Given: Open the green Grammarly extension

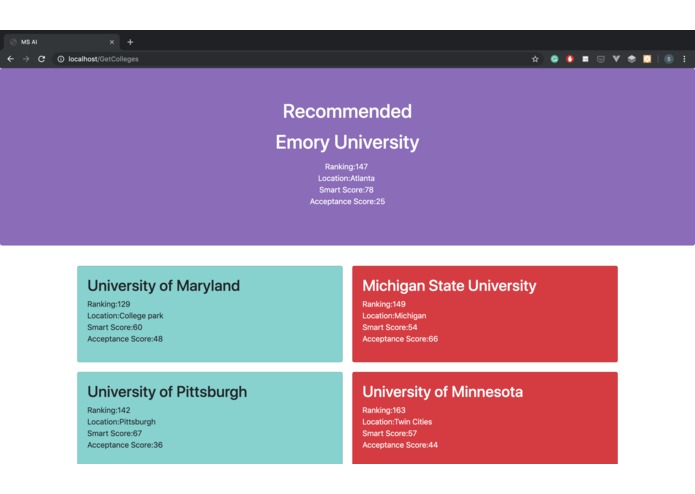Looking at the screenshot, I should coord(554,59).
